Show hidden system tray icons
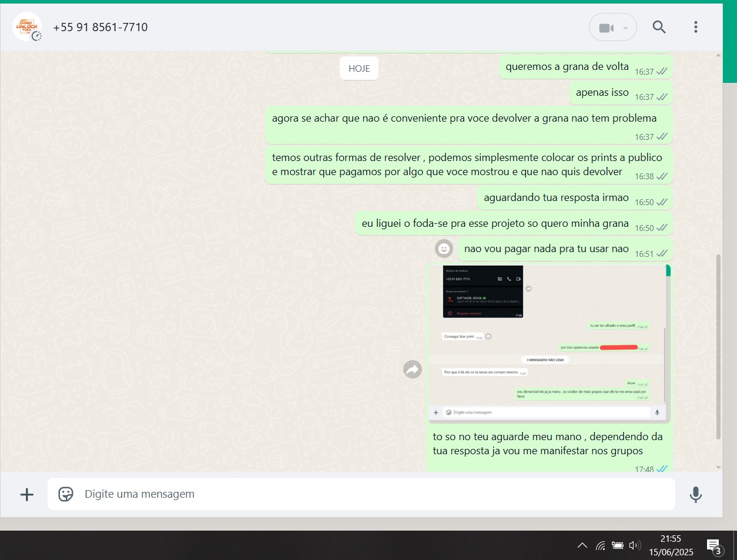737x560 pixels. click(582, 545)
